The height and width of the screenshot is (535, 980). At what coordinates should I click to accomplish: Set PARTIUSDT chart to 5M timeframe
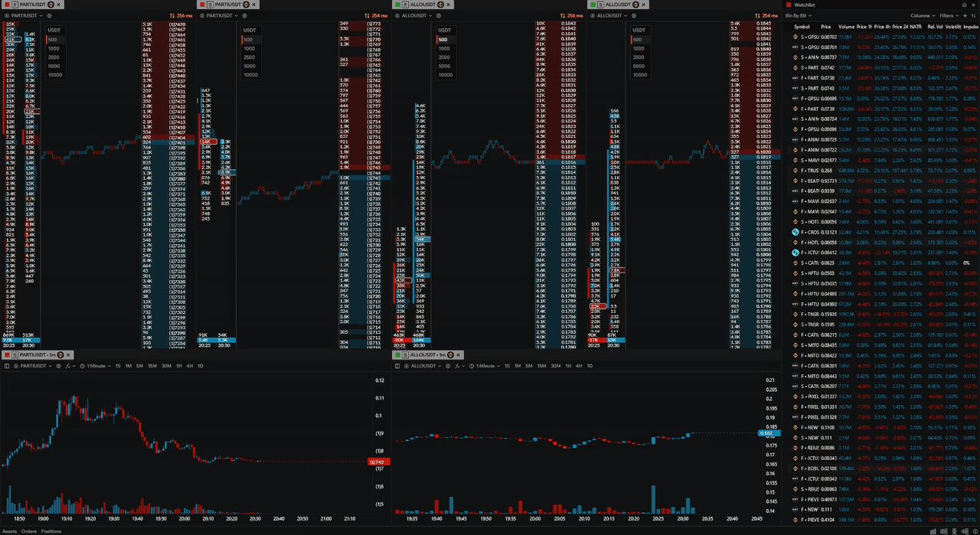[139, 366]
